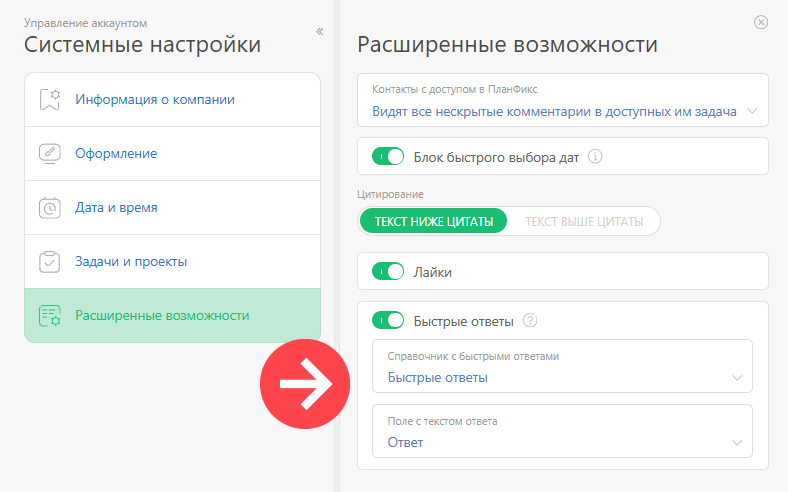
Task: Open Справочник с быстрыми ответами dropdown
Action: pyautogui.click(x=562, y=366)
